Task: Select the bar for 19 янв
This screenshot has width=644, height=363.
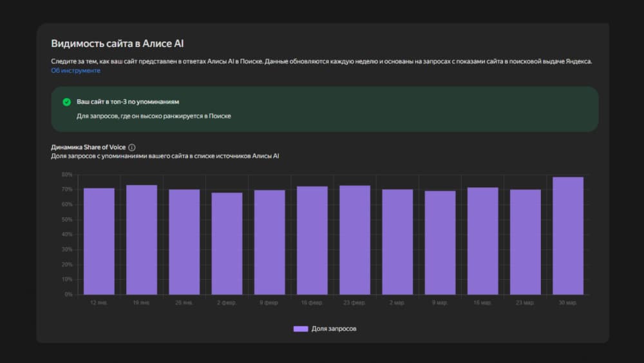Action: point(142,240)
